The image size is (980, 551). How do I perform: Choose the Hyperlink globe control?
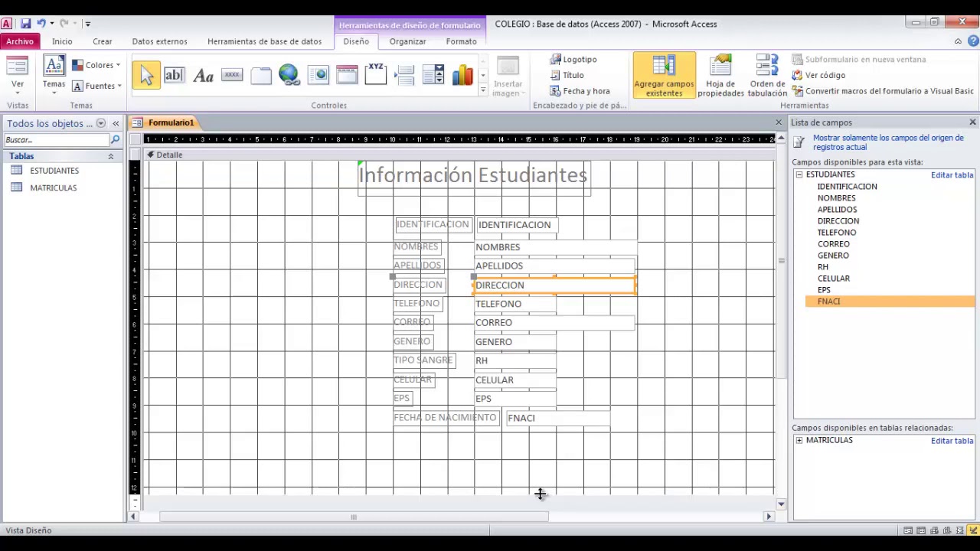click(x=289, y=75)
